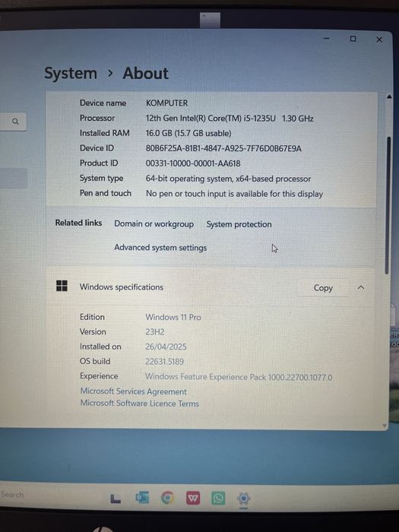Collapse the Windows specifications section
Image resolution: width=399 pixels, height=532 pixels.
tap(361, 288)
